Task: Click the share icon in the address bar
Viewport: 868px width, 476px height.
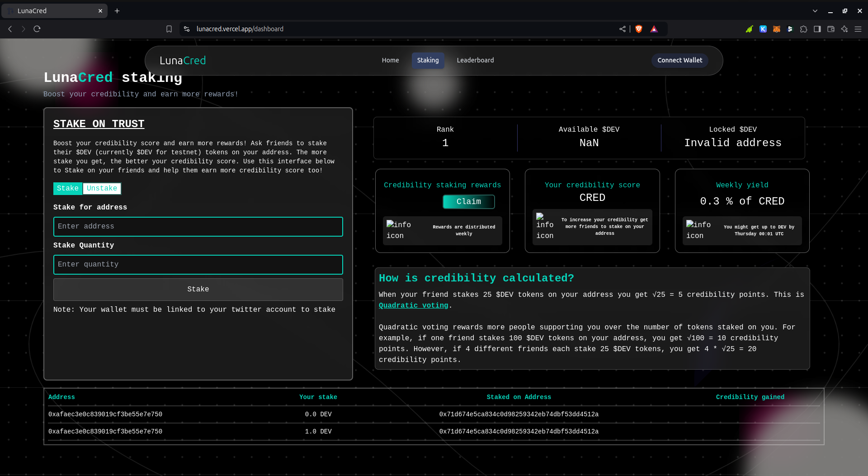Action: [623, 29]
